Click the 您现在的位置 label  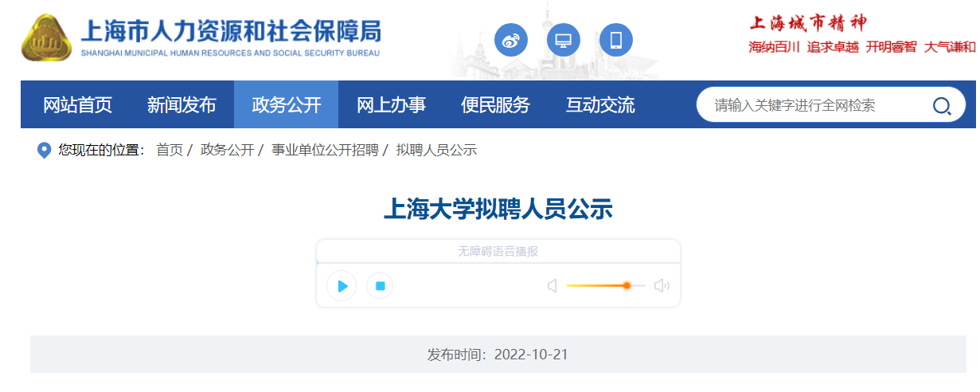tap(102, 150)
